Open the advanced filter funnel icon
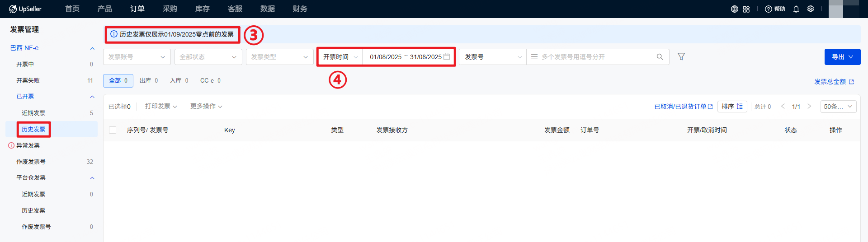This screenshot has width=868, height=242. click(681, 56)
